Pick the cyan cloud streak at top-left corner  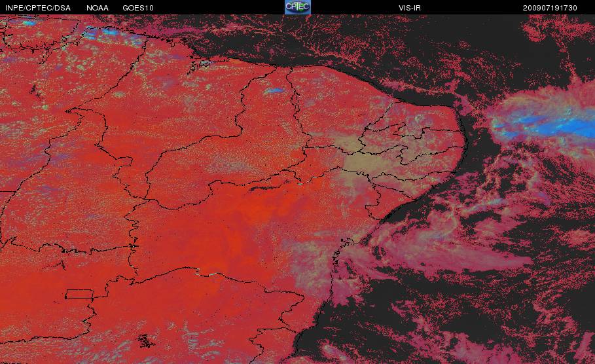(27, 23)
